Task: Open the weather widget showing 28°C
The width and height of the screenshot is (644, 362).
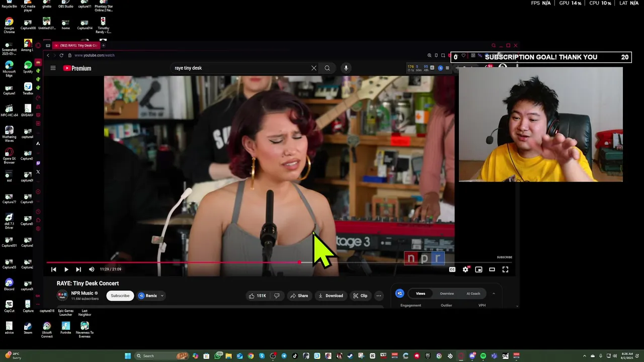Action: [12, 356]
